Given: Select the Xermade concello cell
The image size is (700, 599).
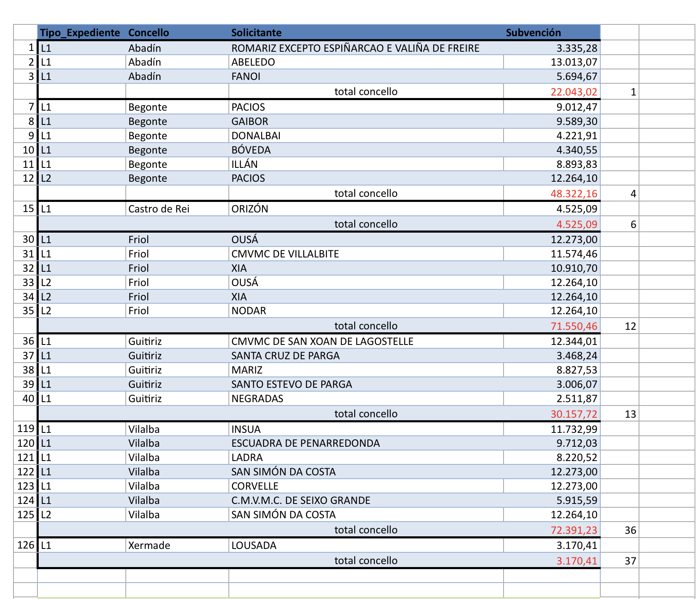Looking at the screenshot, I should [x=177, y=546].
